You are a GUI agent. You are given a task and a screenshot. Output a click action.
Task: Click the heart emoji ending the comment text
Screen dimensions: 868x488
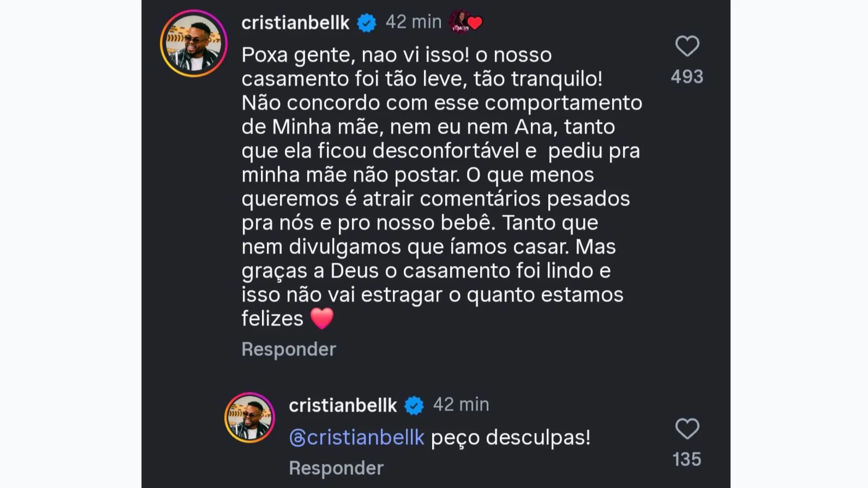pos(323,318)
